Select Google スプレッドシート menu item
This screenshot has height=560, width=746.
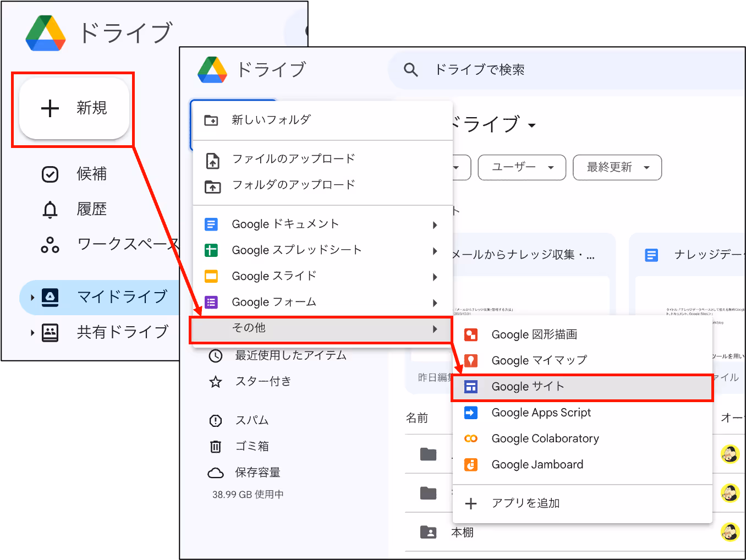[322, 250]
